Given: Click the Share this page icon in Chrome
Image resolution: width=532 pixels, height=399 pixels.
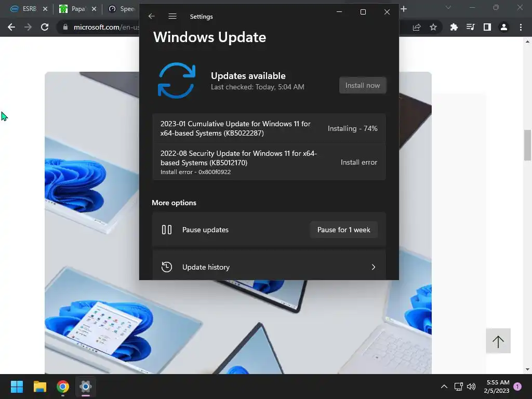Looking at the screenshot, I should (x=417, y=28).
